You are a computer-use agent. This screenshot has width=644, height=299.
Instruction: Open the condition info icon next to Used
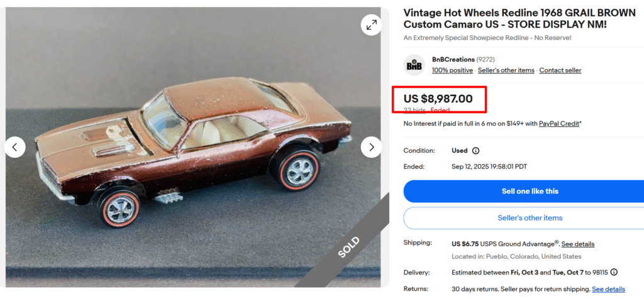[x=475, y=151]
